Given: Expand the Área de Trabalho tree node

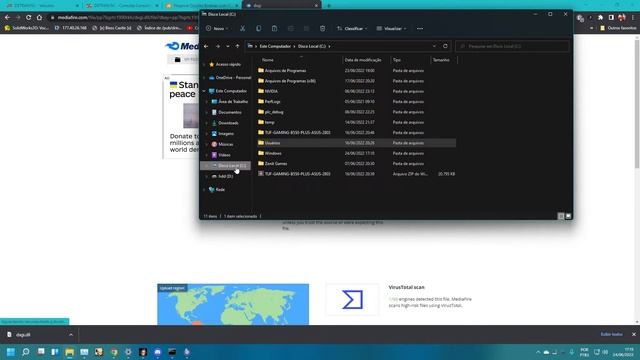Looking at the screenshot, I should [207, 102].
